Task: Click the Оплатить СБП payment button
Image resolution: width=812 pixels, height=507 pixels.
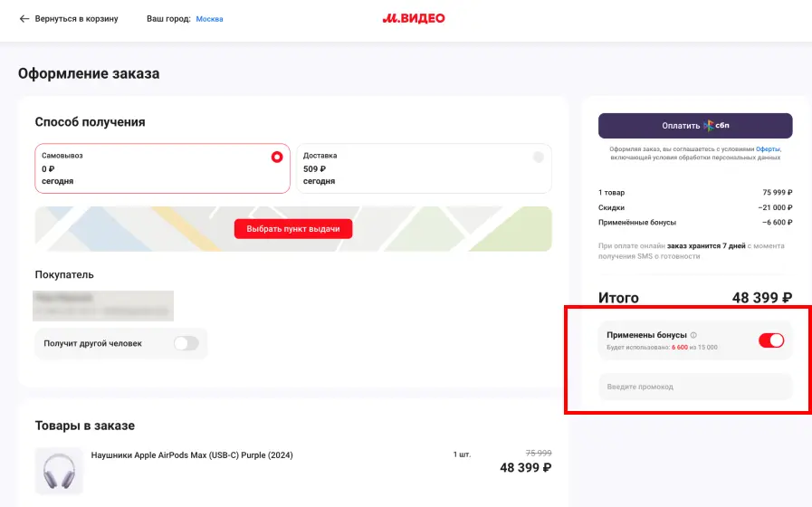Action: click(695, 125)
